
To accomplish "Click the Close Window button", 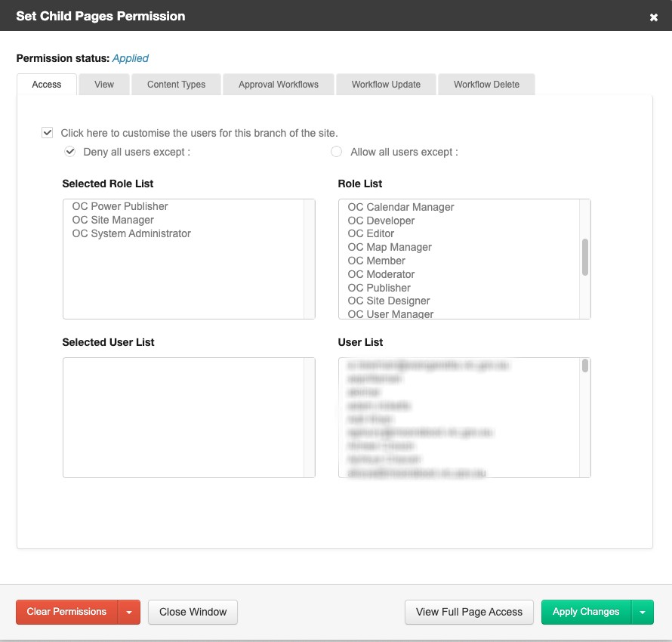I will (x=193, y=612).
